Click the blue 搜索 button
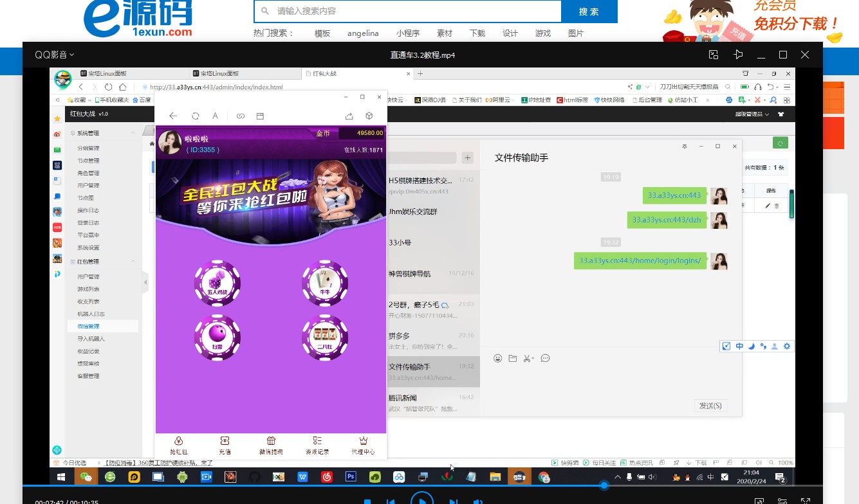859x504 pixels. (x=589, y=12)
